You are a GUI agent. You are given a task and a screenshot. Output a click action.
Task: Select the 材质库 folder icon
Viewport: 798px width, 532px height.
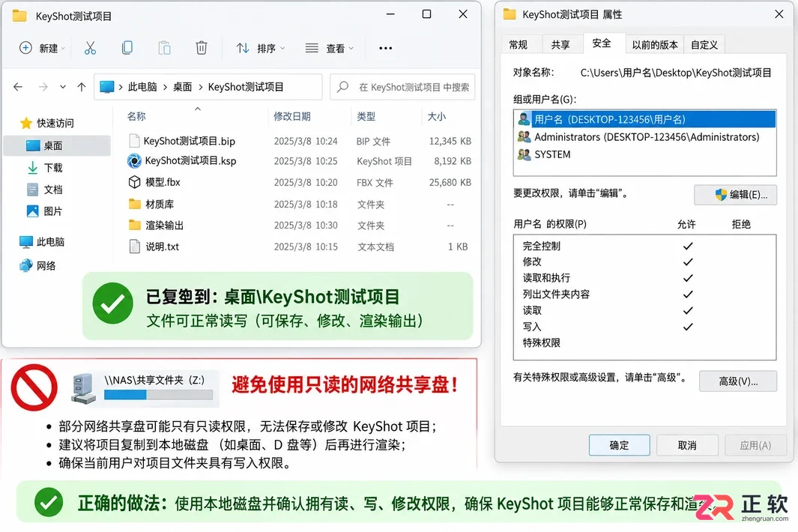click(134, 204)
